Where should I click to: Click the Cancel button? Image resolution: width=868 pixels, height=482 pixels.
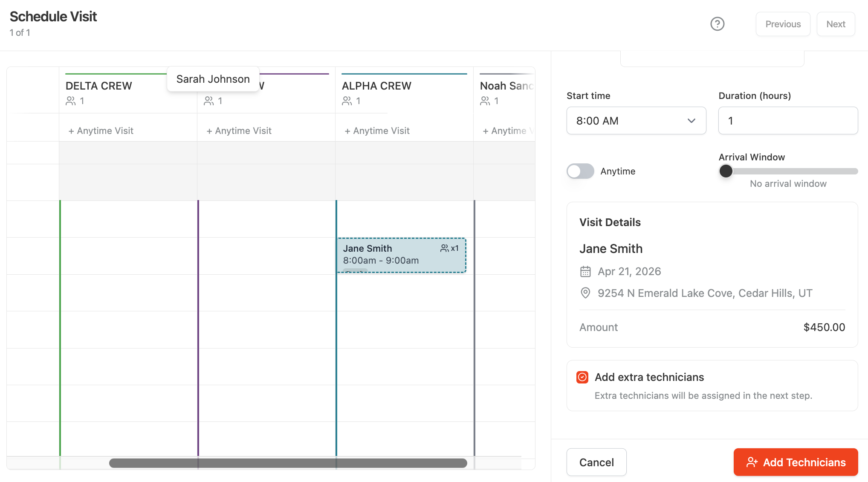click(x=596, y=462)
